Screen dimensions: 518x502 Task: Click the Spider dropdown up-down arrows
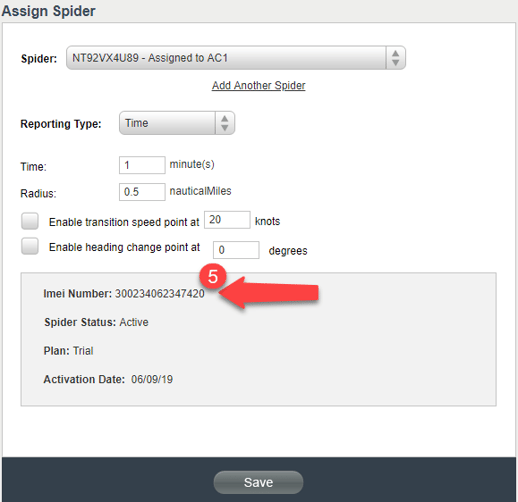tap(396, 58)
